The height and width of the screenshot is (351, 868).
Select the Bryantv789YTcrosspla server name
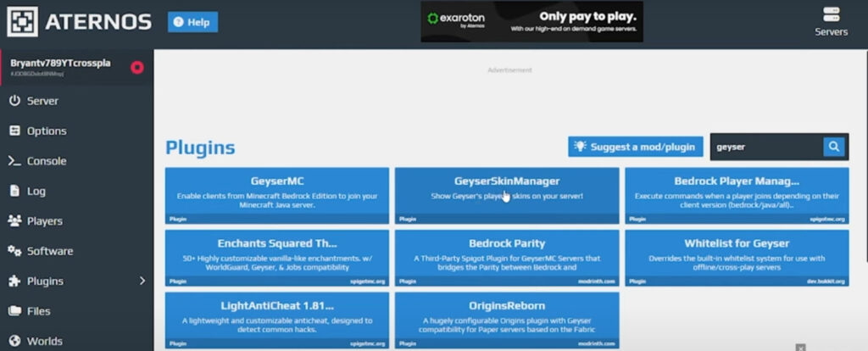60,63
